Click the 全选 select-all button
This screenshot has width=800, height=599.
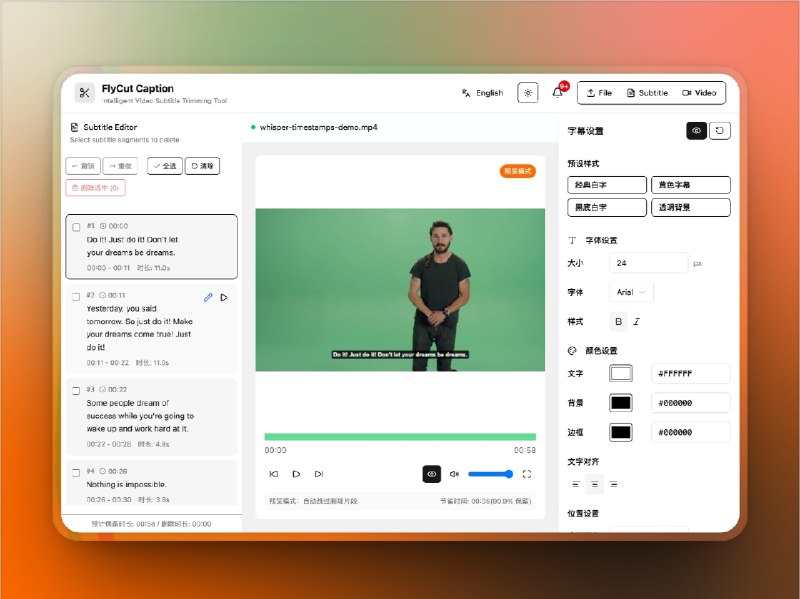(x=164, y=165)
